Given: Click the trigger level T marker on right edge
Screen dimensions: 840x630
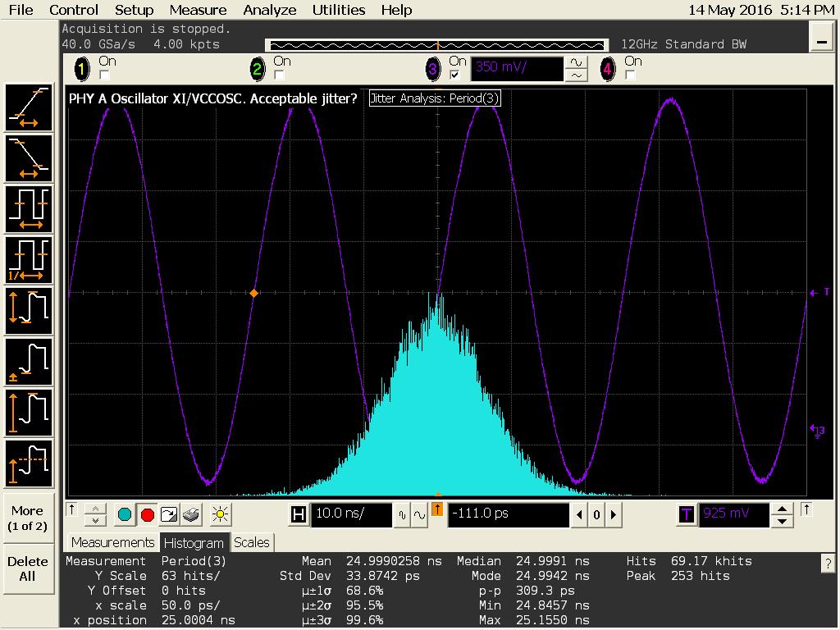Looking at the screenshot, I should click(x=819, y=293).
